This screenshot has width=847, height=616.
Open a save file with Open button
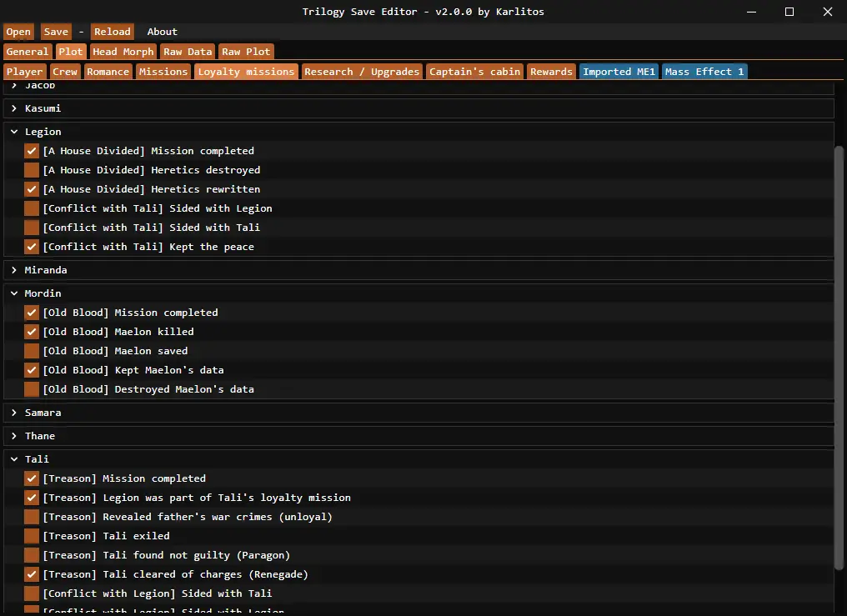[x=18, y=32]
